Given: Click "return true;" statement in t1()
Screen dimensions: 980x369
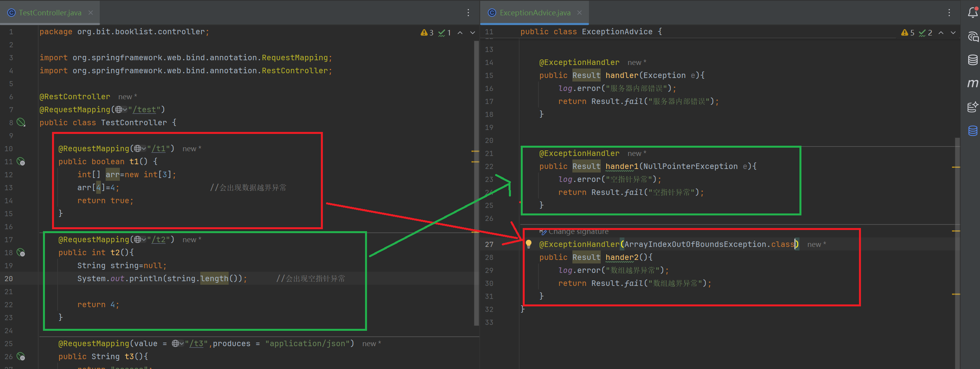Looking at the screenshot, I should [105, 200].
